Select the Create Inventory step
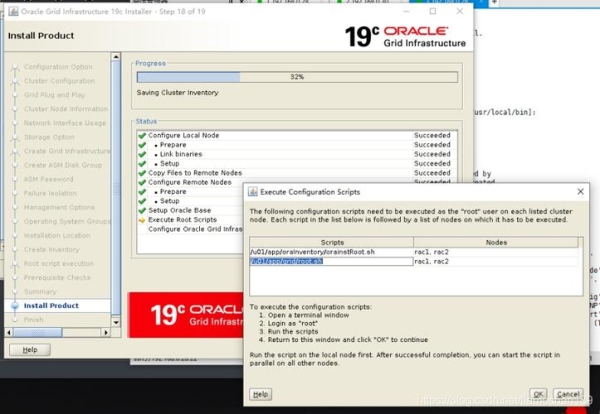 tap(51, 249)
